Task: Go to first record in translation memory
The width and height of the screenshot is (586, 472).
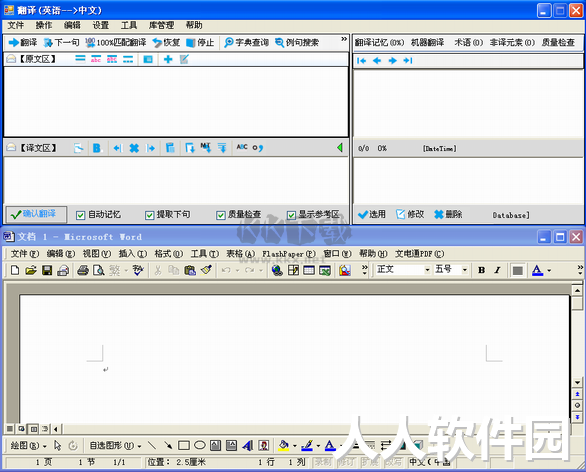Action: [361, 61]
